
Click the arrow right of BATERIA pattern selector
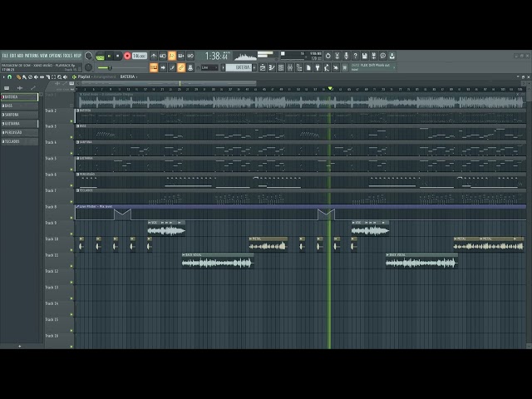tap(254, 67)
